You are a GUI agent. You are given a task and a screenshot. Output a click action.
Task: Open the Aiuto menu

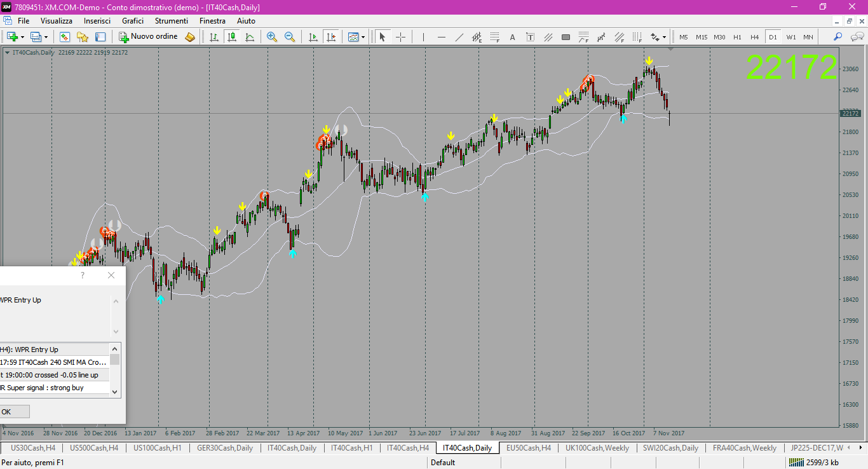pos(246,21)
